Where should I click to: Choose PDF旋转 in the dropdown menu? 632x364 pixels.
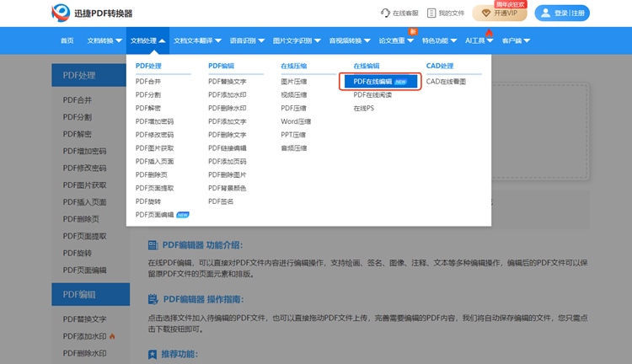click(148, 201)
